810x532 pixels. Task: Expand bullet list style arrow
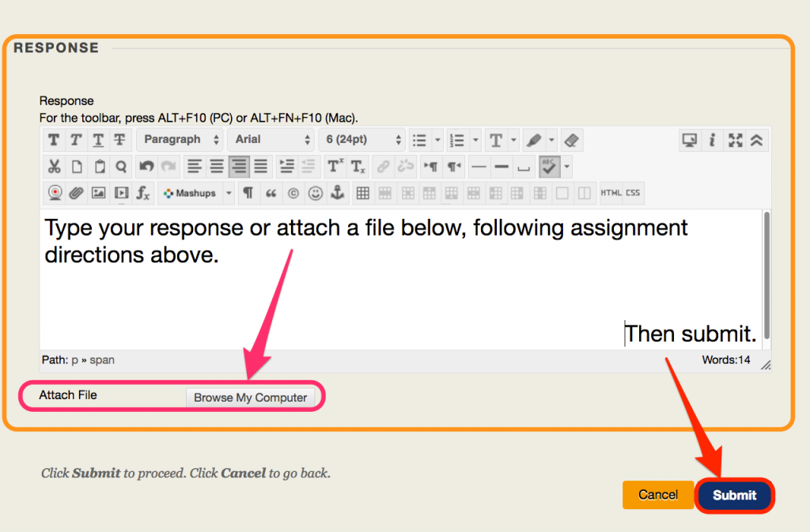(x=437, y=140)
